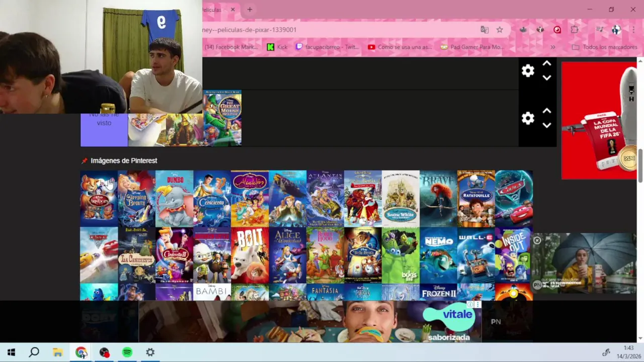This screenshot has height=362, width=644.
Task: Select the Cars 2 poster
Action: [514, 199]
